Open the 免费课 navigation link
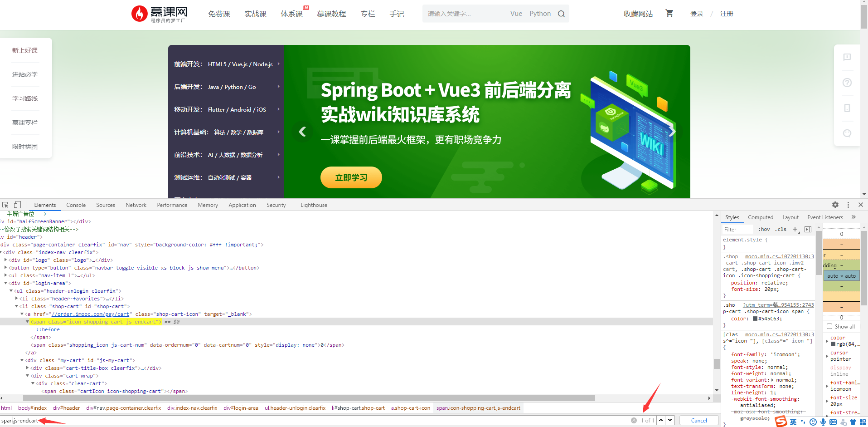This screenshot has width=868, height=427. (x=219, y=14)
